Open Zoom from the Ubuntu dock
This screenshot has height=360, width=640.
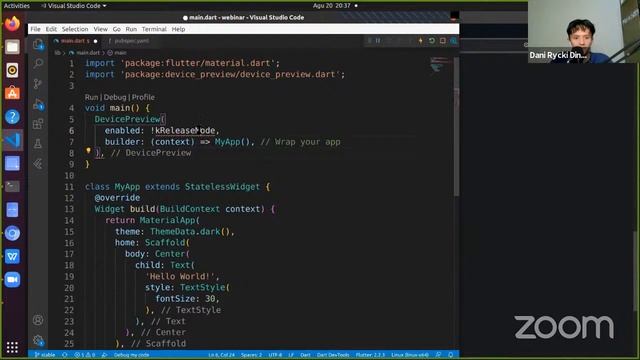point(12,280)
